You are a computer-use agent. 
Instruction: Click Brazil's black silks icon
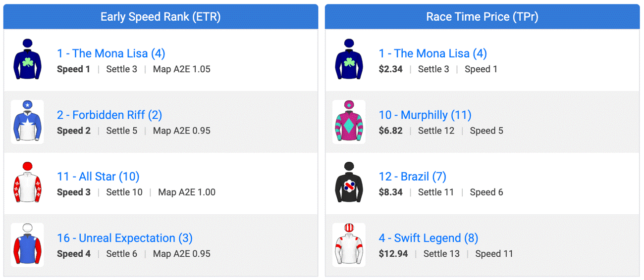coord(349,183)
